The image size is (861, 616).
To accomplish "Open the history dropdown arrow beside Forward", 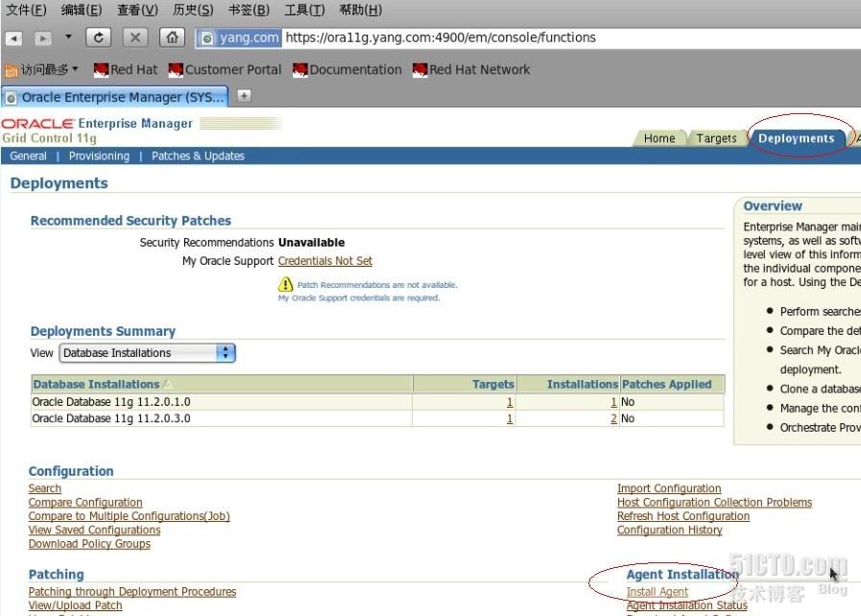I will [68, 36].
